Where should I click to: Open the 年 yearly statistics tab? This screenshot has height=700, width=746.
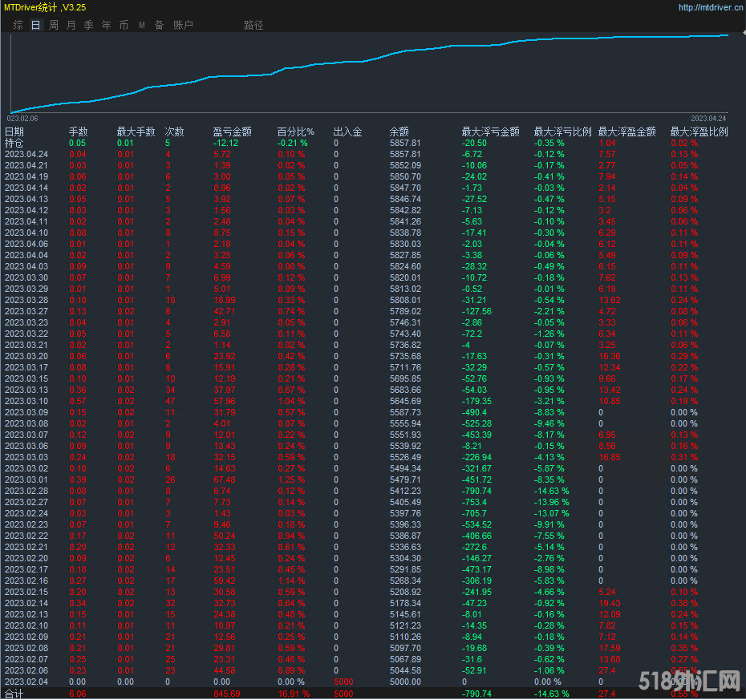pos(106,25)
